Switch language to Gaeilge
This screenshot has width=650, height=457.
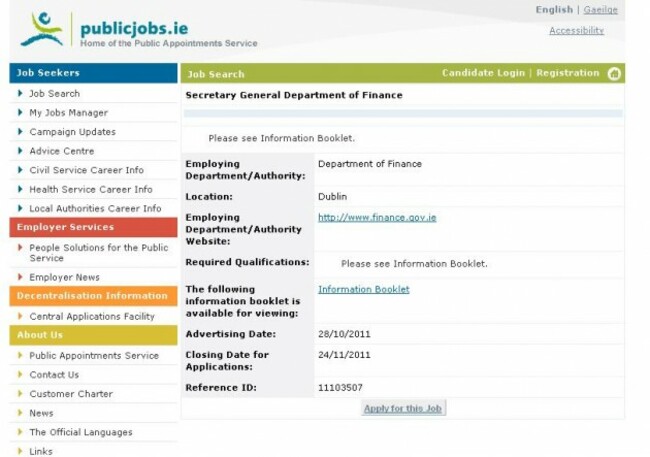click(x=600, y=10)
